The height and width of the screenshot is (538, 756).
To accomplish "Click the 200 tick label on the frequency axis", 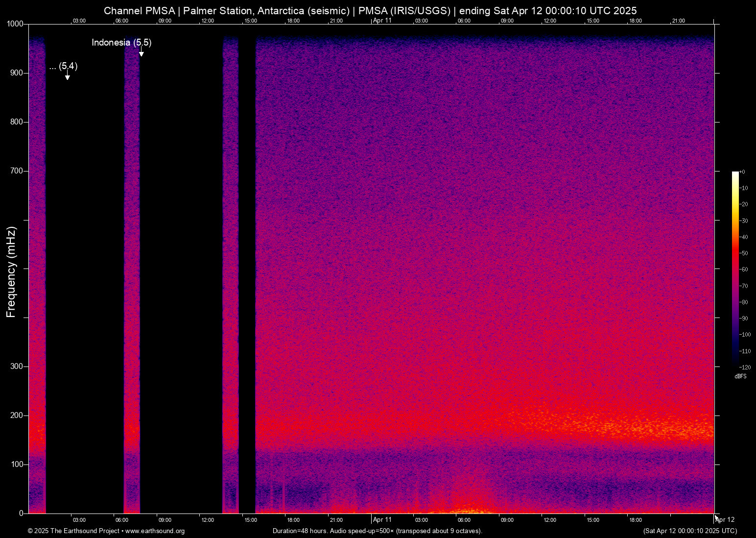I will 17,416.
